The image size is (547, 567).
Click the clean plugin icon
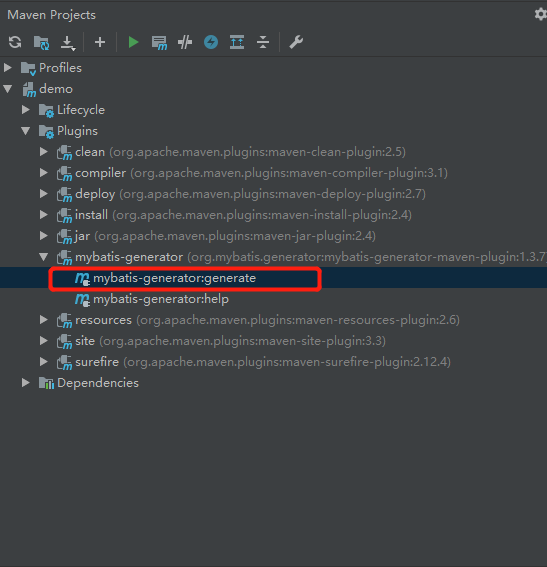pyautogui.click(x=64, y=153)
